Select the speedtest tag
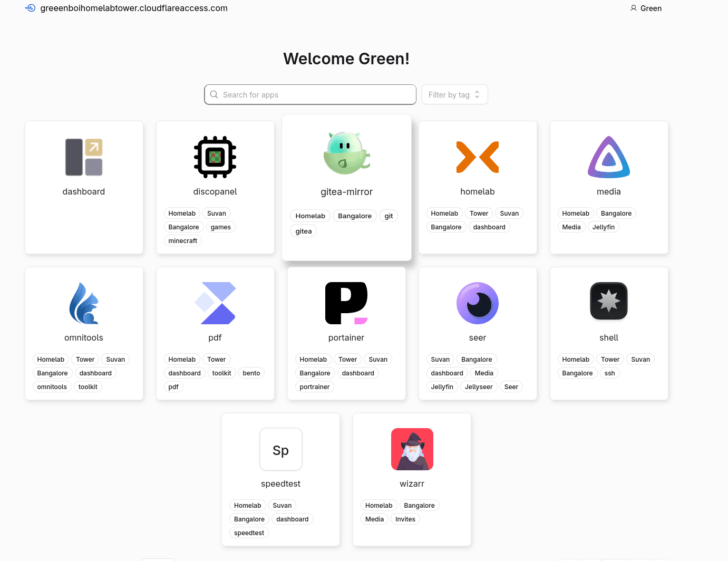This screenshot has width=728, height=561. [x=249, y=533]
